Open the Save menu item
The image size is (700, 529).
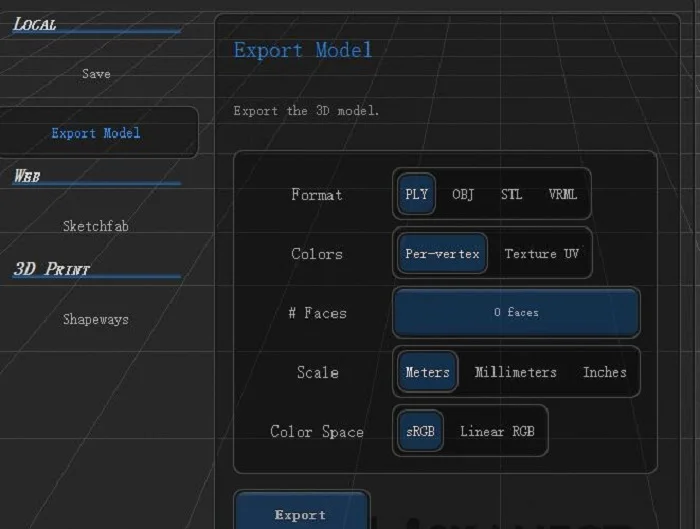[x=96, y=74]
